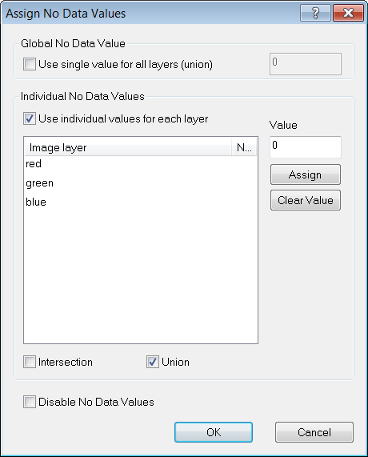
Task: Select the red image layer row
Action: [141, 164]
